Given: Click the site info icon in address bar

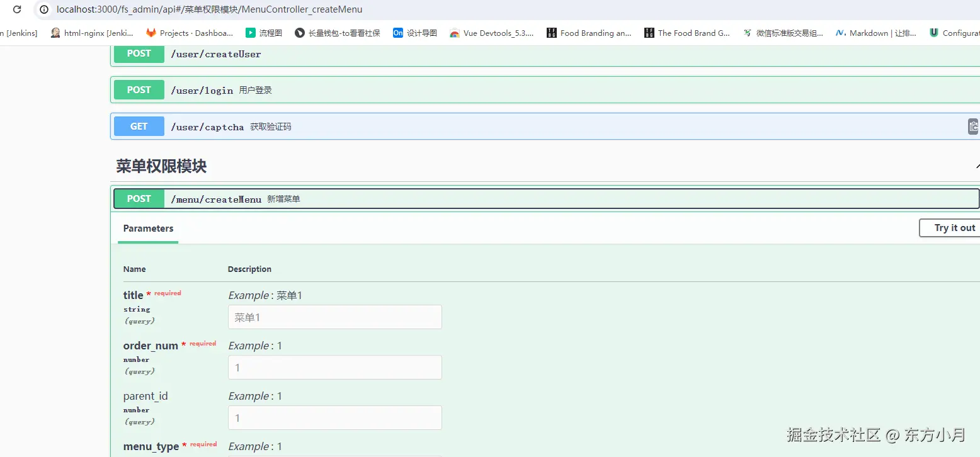Looking at the screenshot, I should pos(43,9).
